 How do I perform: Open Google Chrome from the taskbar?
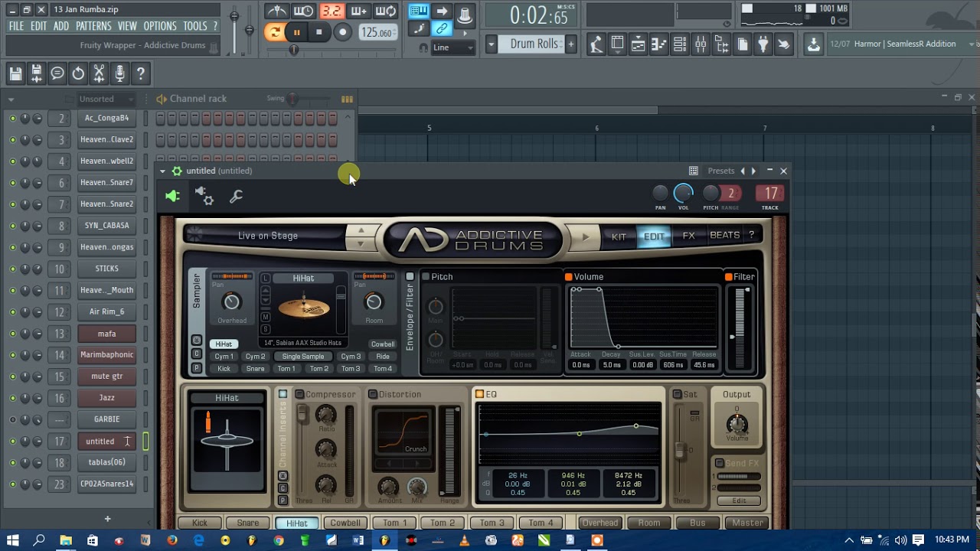(x=279, y=540)
